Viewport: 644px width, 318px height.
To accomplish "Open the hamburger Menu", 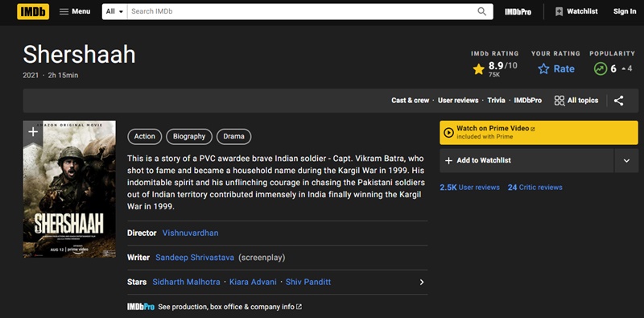I will (75, 11).
